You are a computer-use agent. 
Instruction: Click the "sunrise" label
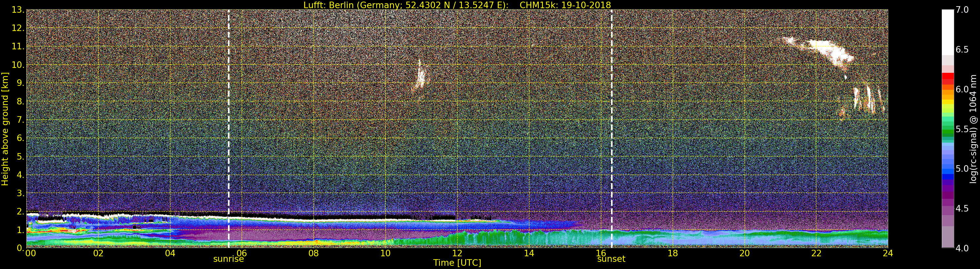[x=228, y=259]
